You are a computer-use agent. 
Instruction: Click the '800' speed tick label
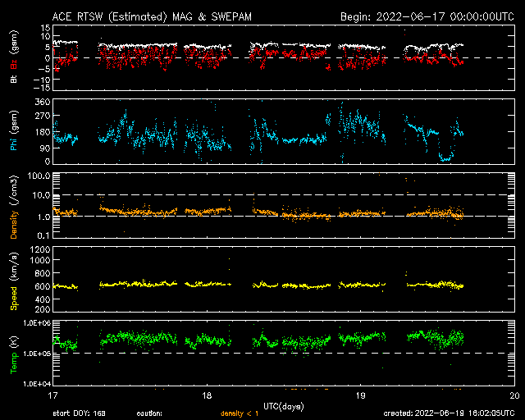point(43,273)
